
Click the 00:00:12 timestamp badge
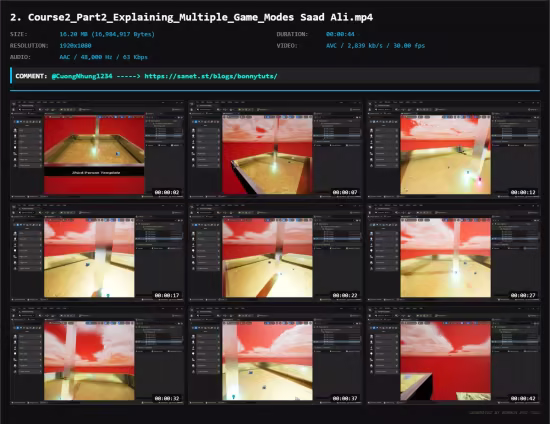[x=523, y=192]
